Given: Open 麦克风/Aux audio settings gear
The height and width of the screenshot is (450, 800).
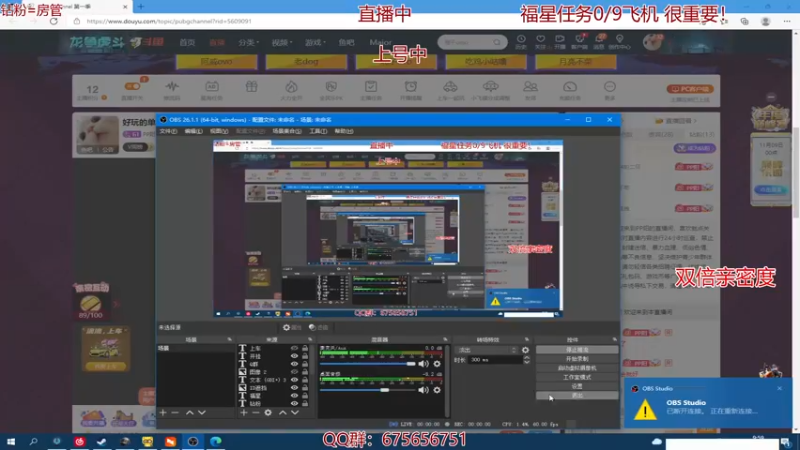Looking at the screenshot, I should [x=437, y=364].
